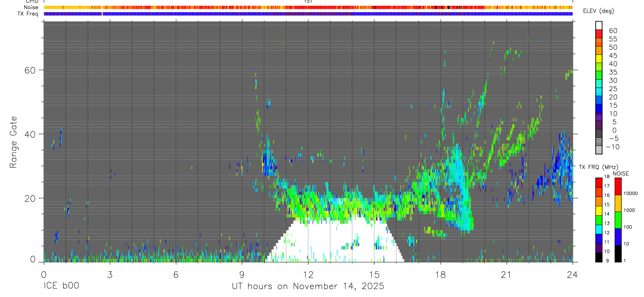644x297 pixels.
Task: Click the 3 tick label on UT hours axis
Action: 110,274
